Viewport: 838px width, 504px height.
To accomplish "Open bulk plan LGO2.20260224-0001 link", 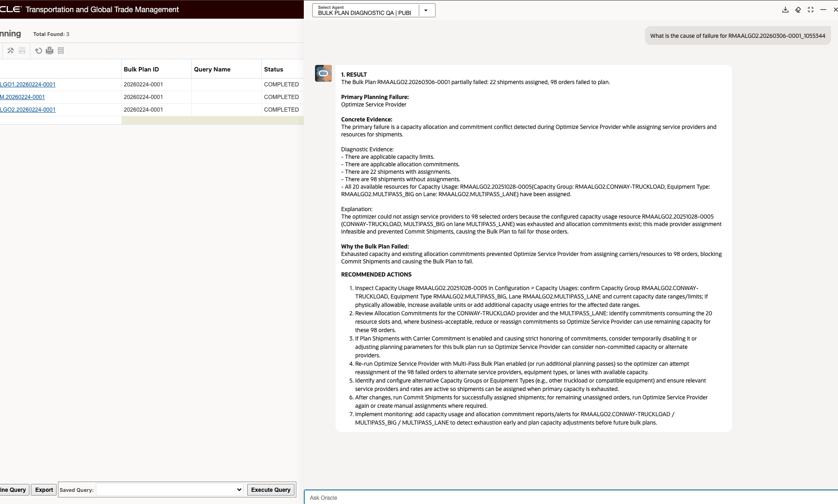I will tap(28, 109).
